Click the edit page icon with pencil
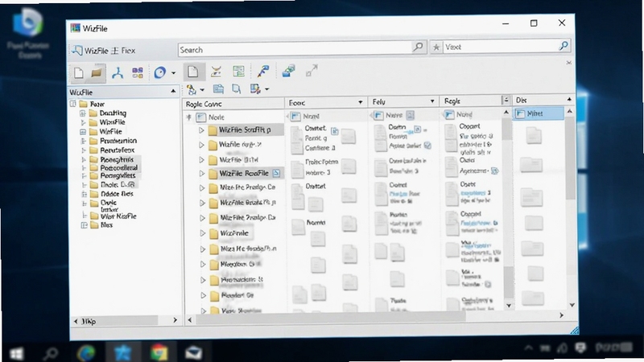Image resolution: width=644 pixels, height=362 pixels. [x=255, y=89]
